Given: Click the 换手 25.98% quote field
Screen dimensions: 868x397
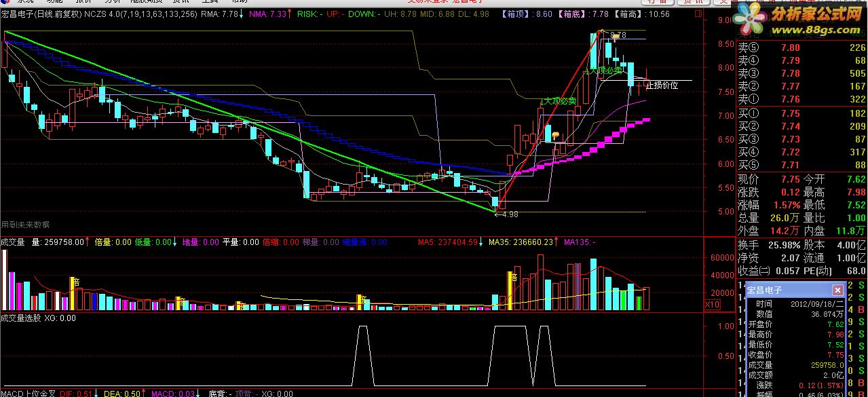Looking at the screenshot, I should [770, 245].
